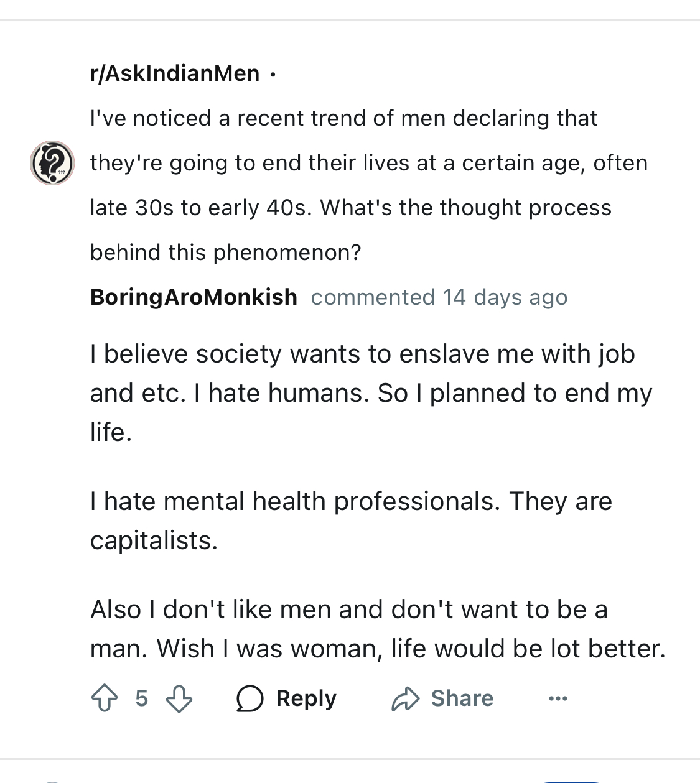Click the vote count number 5

pos(142,698)
